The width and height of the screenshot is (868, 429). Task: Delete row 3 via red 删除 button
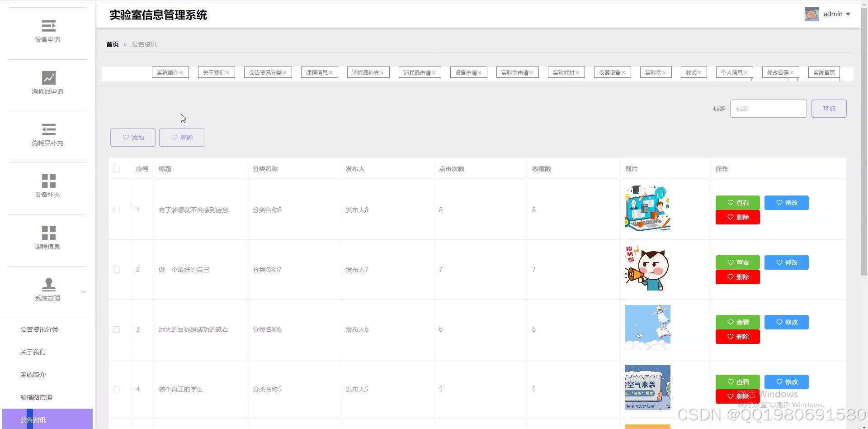pyautogui.click(x=738, y=337)
